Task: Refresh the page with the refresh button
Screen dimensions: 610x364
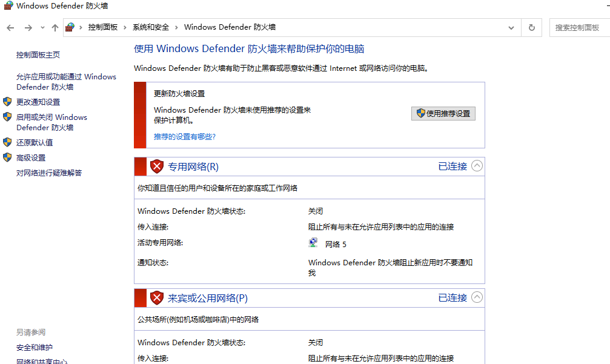Action: tap(531, 28)
